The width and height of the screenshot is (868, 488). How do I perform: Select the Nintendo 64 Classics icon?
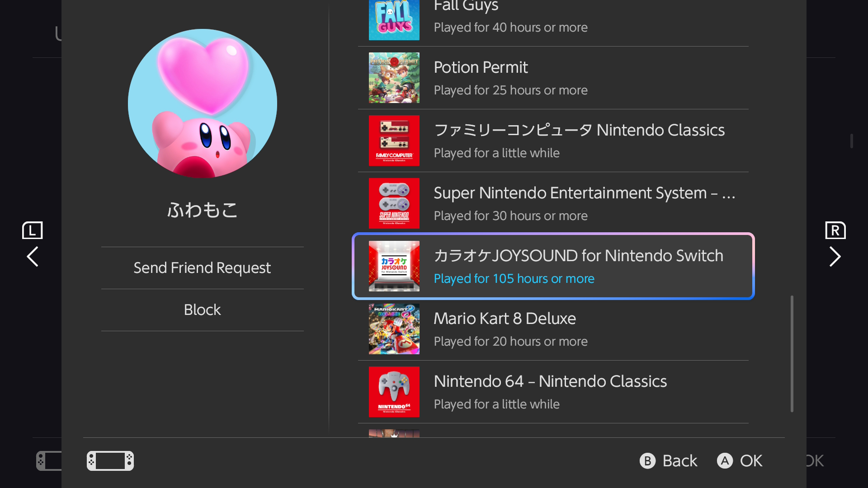pos(394,392)
